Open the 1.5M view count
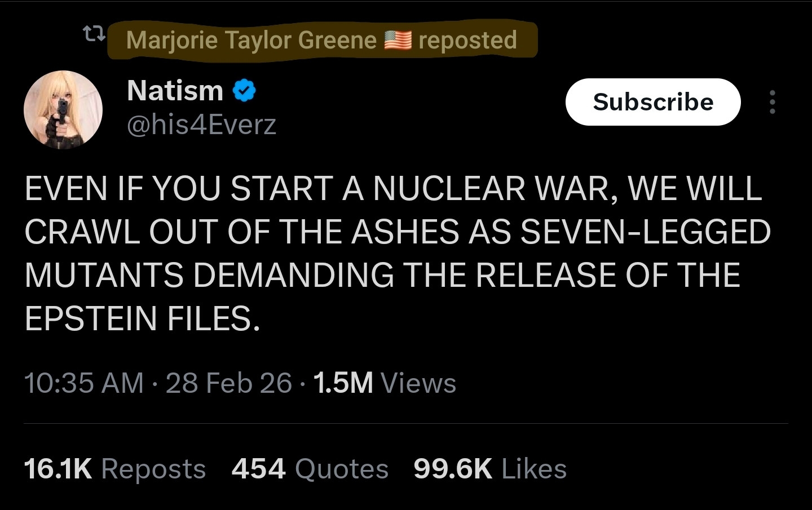 [x=343, y=383]
